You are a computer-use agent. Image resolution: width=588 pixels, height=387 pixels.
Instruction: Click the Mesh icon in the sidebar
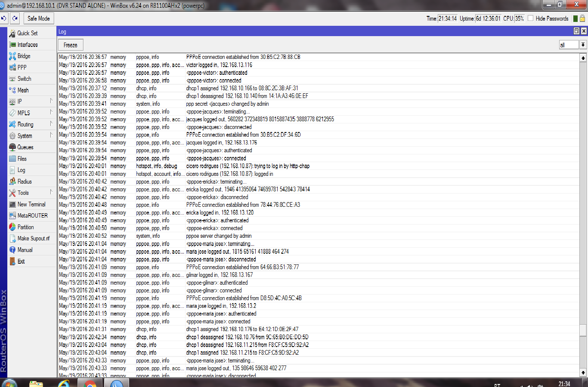(x=12, y=90)
